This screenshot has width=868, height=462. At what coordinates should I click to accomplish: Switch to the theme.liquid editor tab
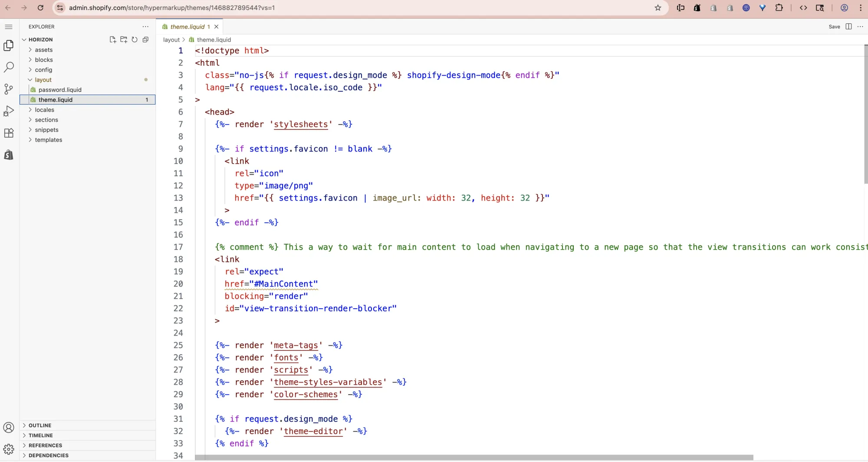tap(187, 26)
